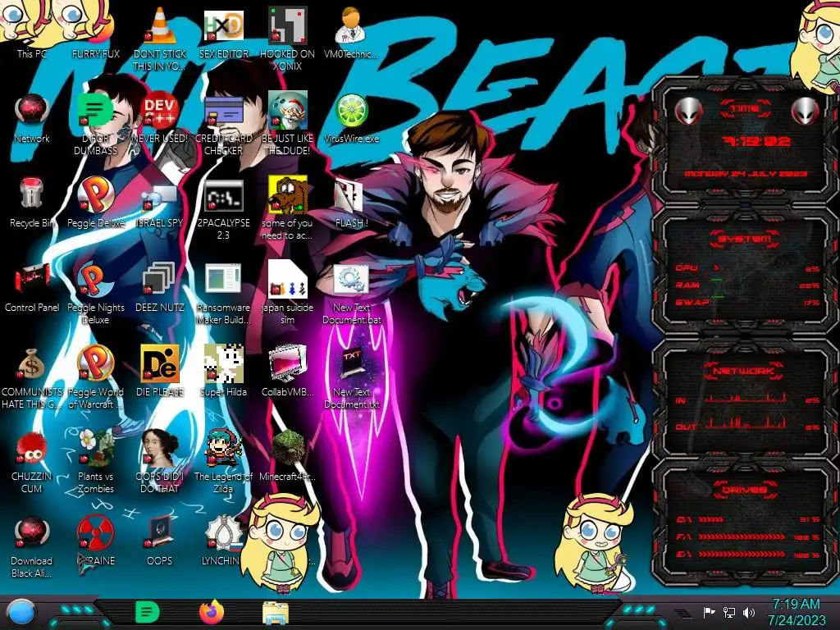
Task: Click the DEEZ NUTZ desktop icon
Action: pyautogui.click(x=160, y=287)
